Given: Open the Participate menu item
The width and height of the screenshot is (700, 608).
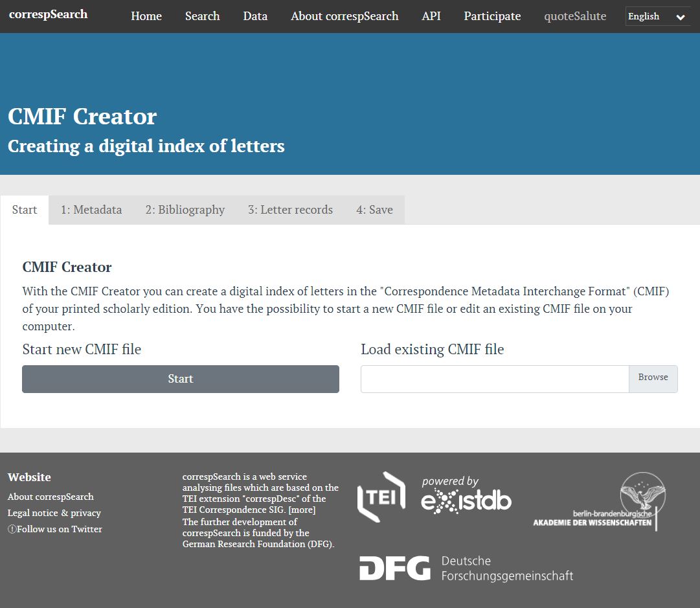Looking at the screenshot, I should point(492,16).
